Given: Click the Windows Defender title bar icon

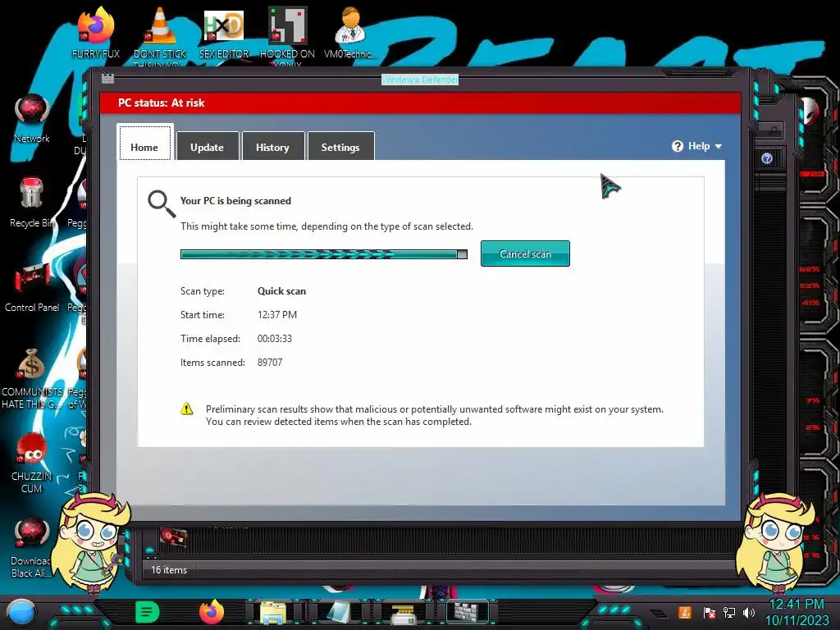Looking at the screenshot, I should [x=107, y=79].
